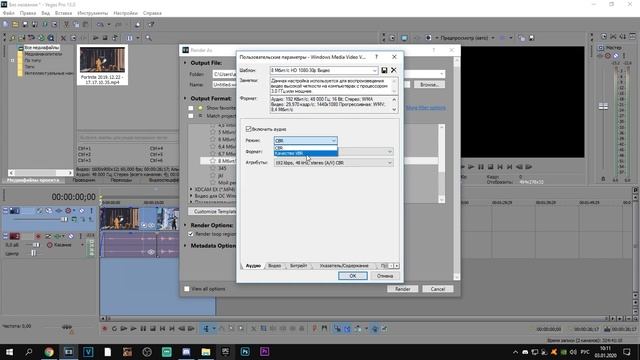The height and width of the screenshot is (360, 640).
Task: Open Photoshop from the taskbar
Action: 245,352
